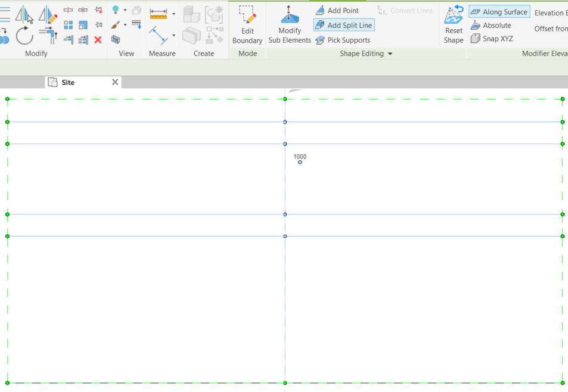Click the Displace Elements icon
568x392 pixels.
pos(136,10)
